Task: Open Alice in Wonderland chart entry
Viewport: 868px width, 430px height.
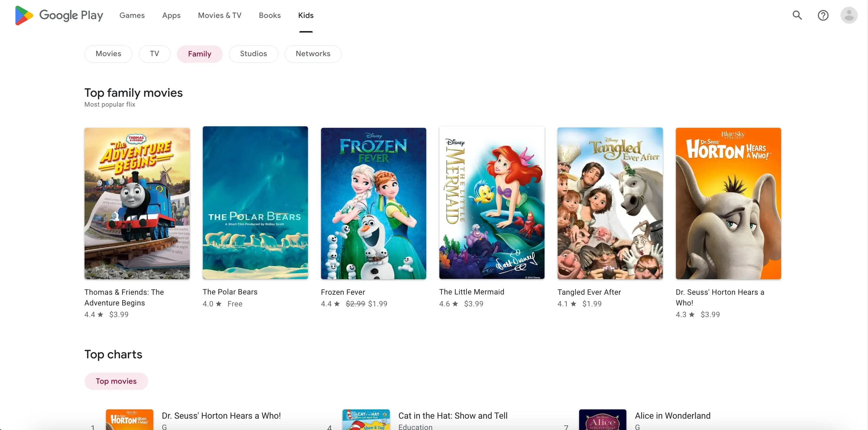Action: (673, 415)
